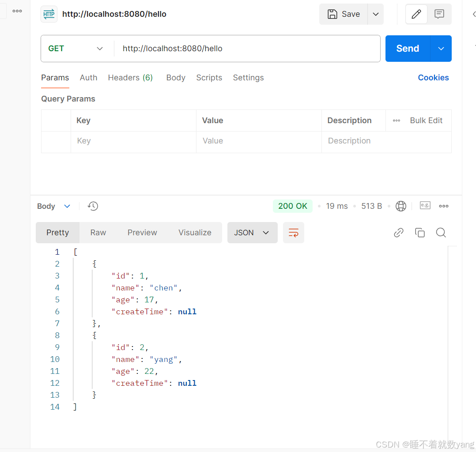Click the Send button

(407, 48)
